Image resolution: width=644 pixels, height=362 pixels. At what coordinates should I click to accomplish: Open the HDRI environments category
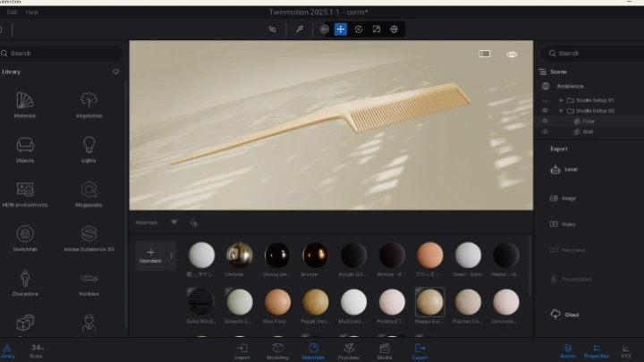(x=25, y=193)
